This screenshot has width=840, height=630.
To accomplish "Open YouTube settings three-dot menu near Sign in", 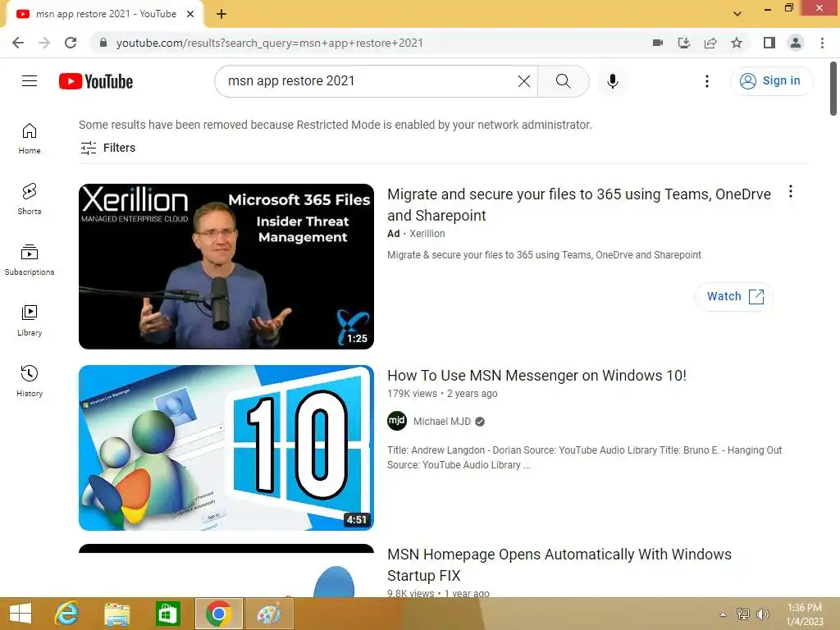I will pyautogui.click(x=706, y=81).
